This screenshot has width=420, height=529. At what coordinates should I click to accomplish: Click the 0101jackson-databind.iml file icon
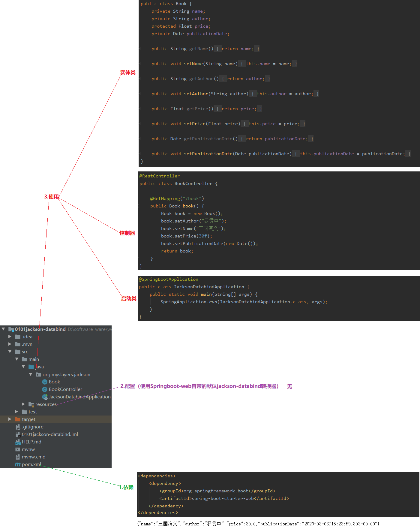tap(18, 434)
